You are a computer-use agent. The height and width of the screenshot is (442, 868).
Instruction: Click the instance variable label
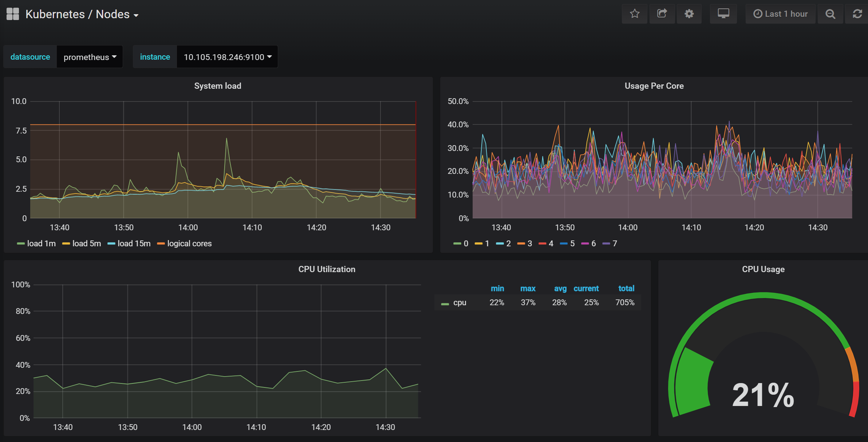coord(155,57)
